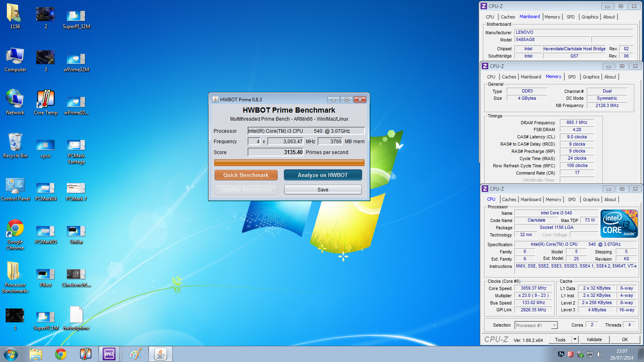Open the Recycle Bin icon
644x362 pixels.
(x=15, y=146)
